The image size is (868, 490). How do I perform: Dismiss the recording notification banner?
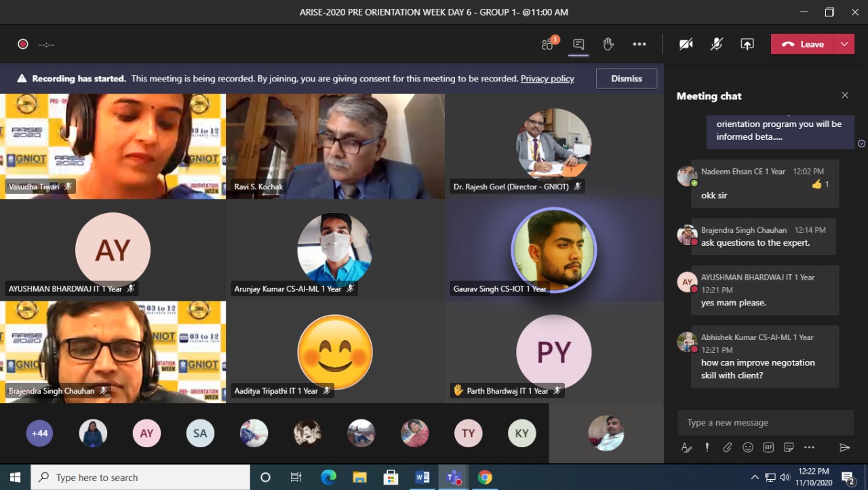point(626,79)
